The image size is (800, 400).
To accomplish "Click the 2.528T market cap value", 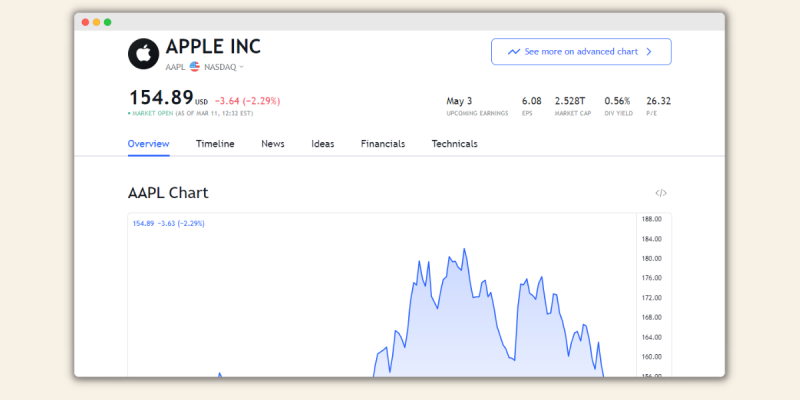I will [570, 101].
